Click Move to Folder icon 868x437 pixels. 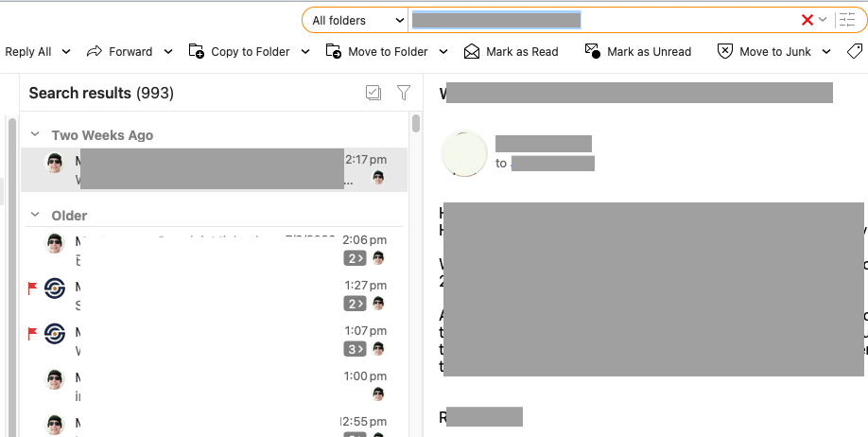(334, 52)
